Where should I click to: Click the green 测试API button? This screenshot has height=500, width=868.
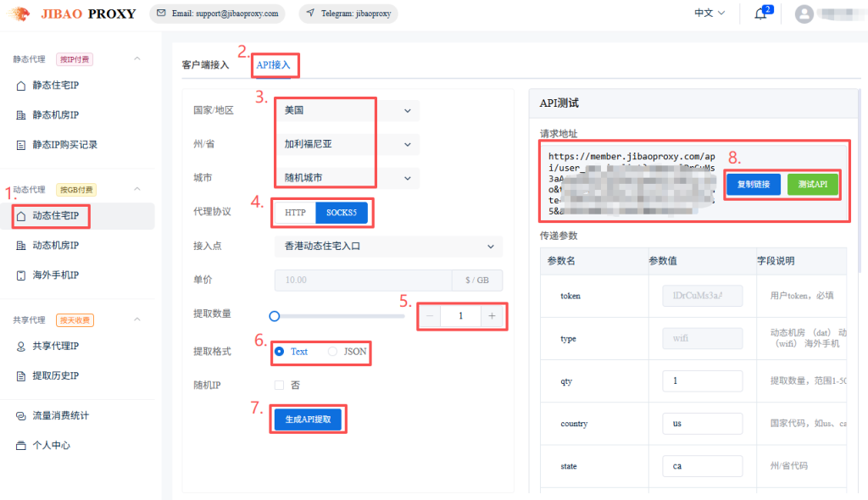tap(812, 184)
